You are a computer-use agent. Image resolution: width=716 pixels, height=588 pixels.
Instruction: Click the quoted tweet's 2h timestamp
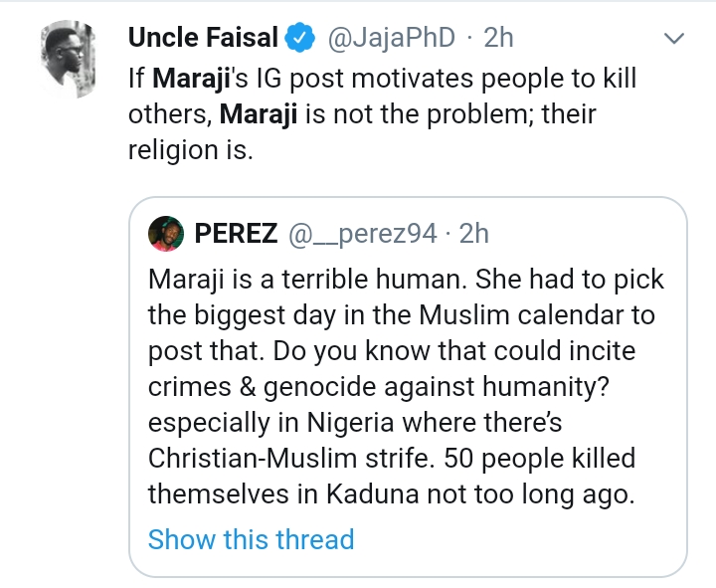(475, 234)
